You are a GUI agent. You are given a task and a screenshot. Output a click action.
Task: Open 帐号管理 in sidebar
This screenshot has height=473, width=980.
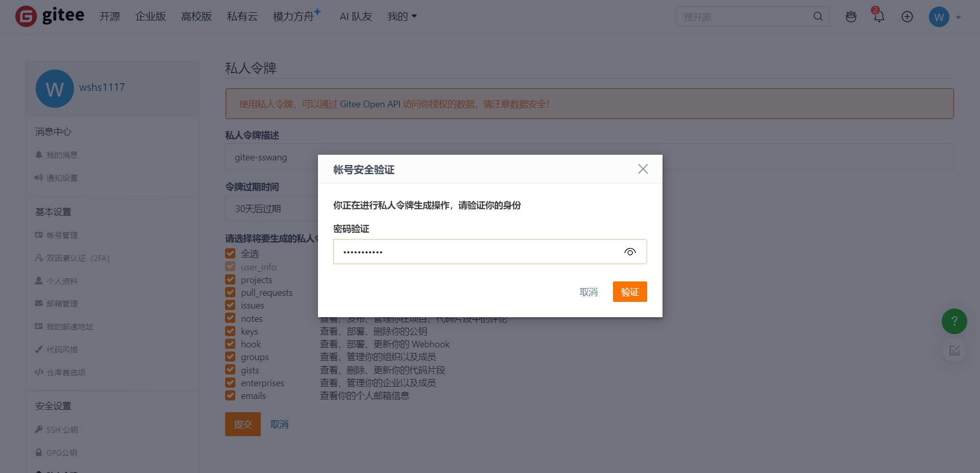click(56, 235)
